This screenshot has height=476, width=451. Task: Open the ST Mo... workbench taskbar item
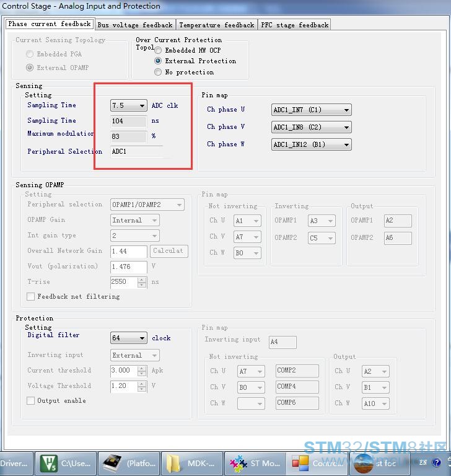255,464
